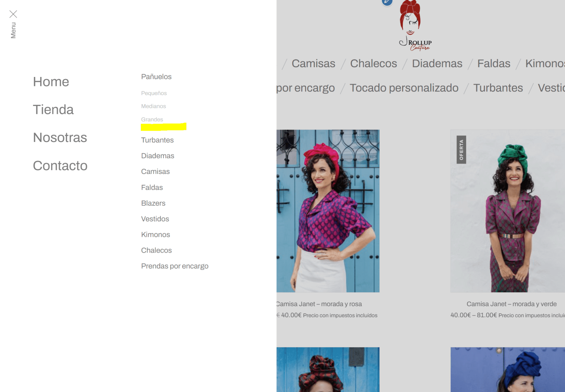This screenshot has width=565, height=392.
Task: Open Camisa Janet morada y verde photo
Action: tap(508, 211)
